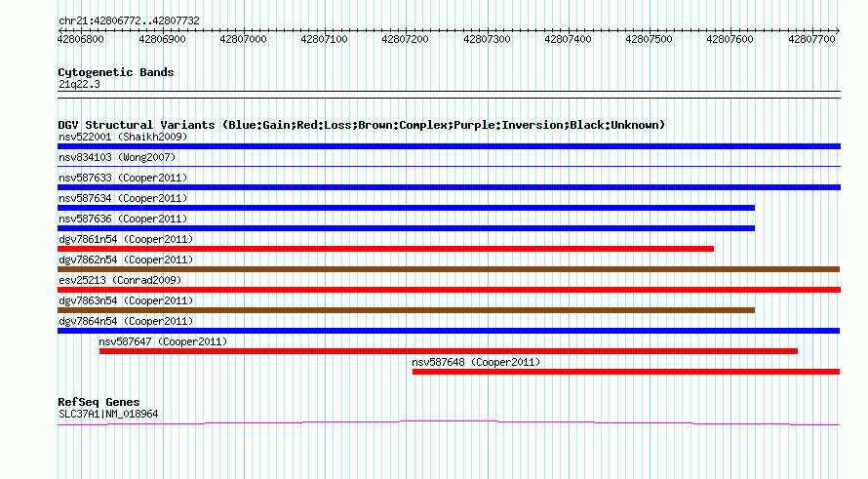Open the nsv587647 (Cooper2011) label
The width and height of the screenshot is (868, 479).
(x=163, y=341)
